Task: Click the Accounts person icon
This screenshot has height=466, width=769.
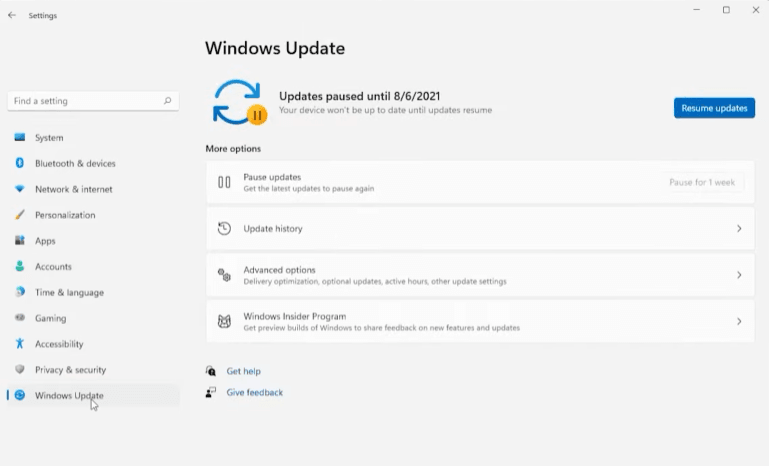Action: (20, 266)
